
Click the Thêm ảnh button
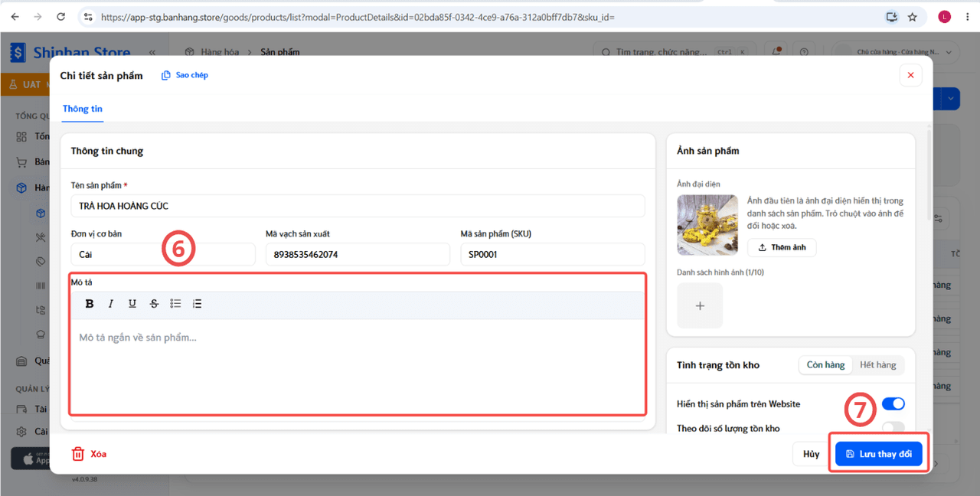coord(782,247)
